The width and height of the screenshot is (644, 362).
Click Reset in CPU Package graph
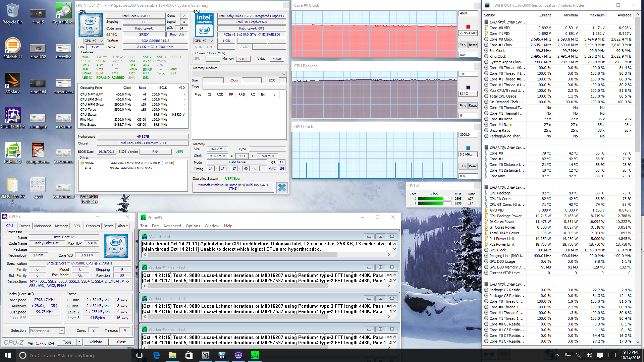tap(473, 106)
